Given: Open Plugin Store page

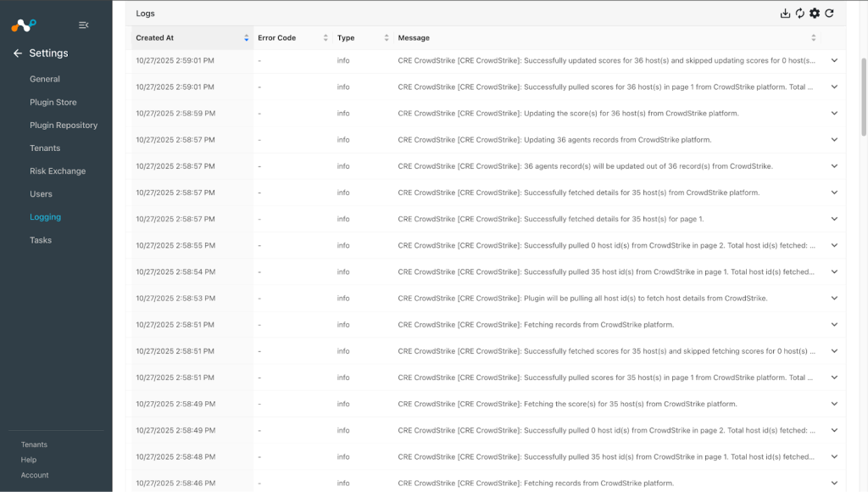Looking at the screenshot, I should 53,103.
